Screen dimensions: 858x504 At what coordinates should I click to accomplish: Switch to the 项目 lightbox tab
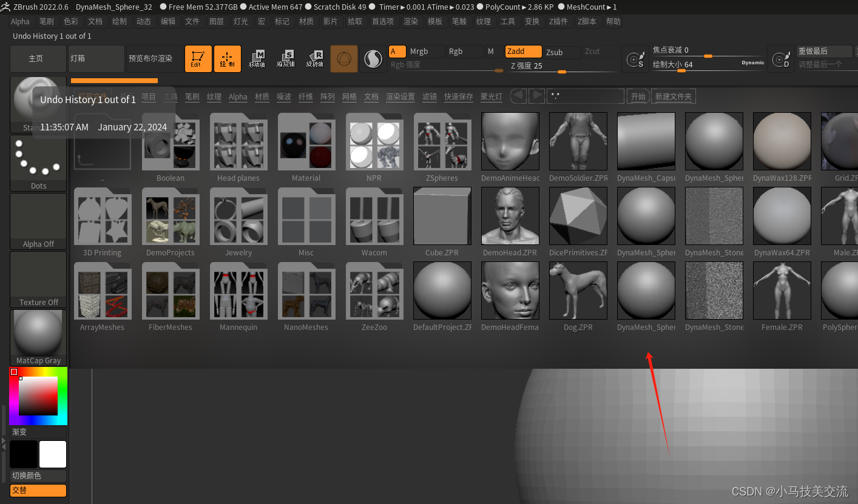149,96
